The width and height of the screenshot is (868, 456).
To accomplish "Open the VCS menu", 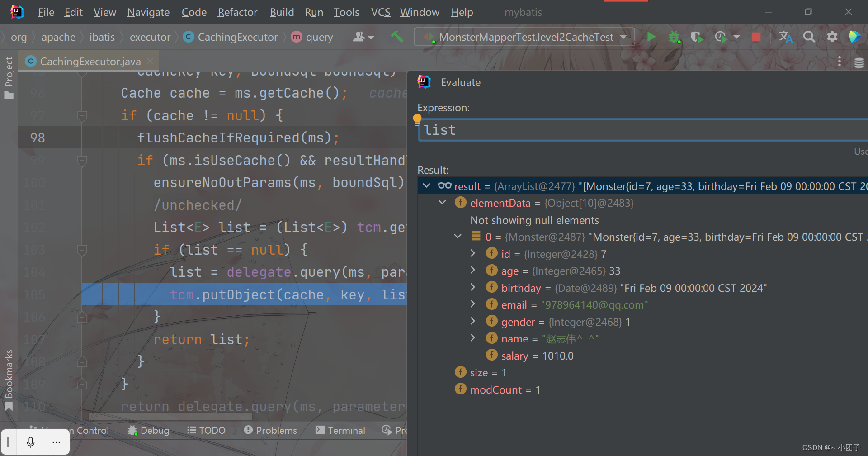I will [381, 12].
